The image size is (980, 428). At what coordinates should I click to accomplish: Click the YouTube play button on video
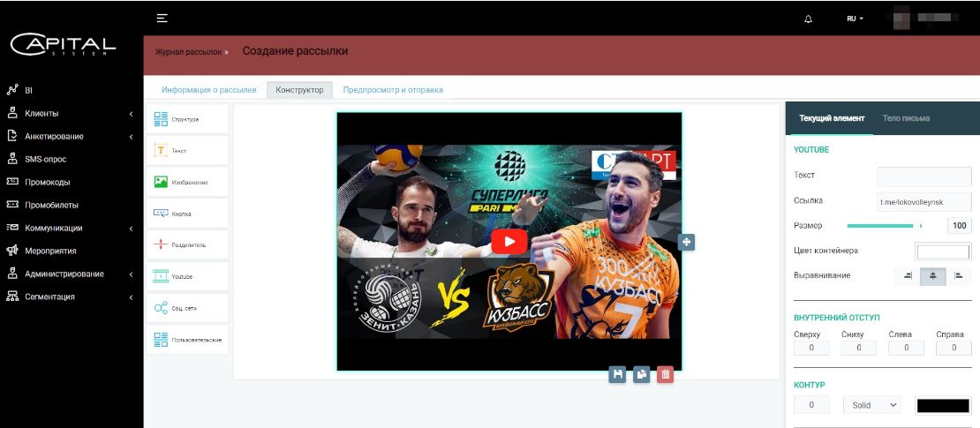509,242
